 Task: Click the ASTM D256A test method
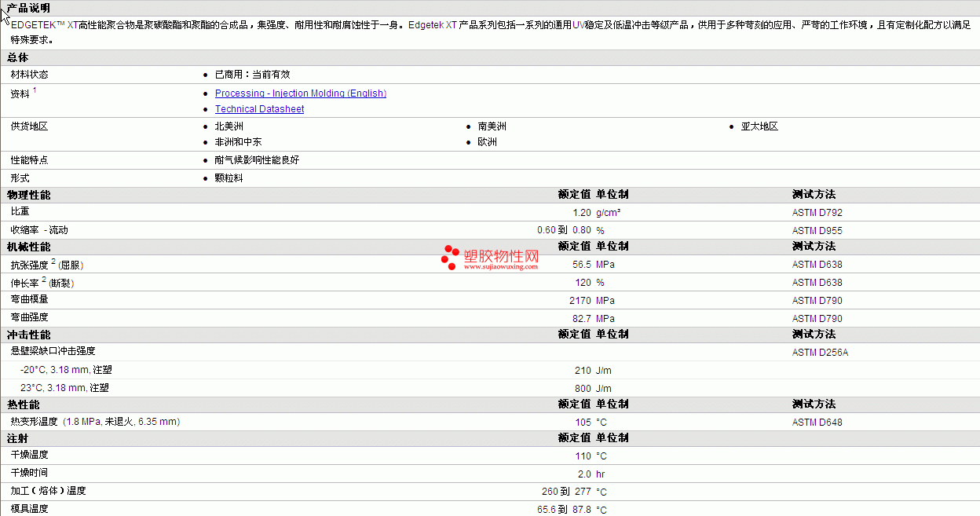[821, 353]
